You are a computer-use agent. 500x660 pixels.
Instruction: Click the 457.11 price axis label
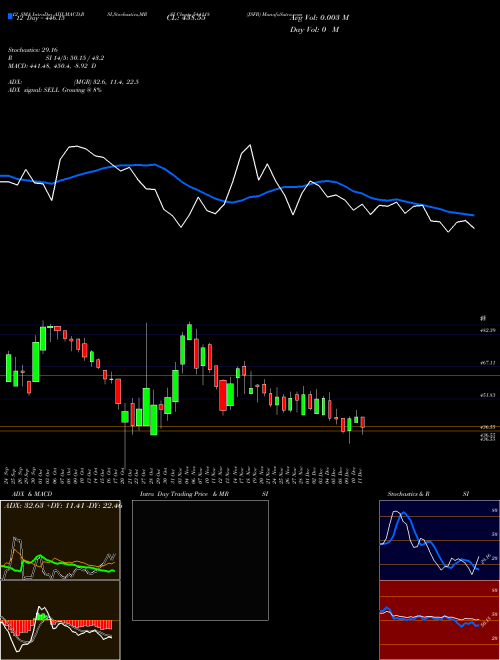pos(488,362)
